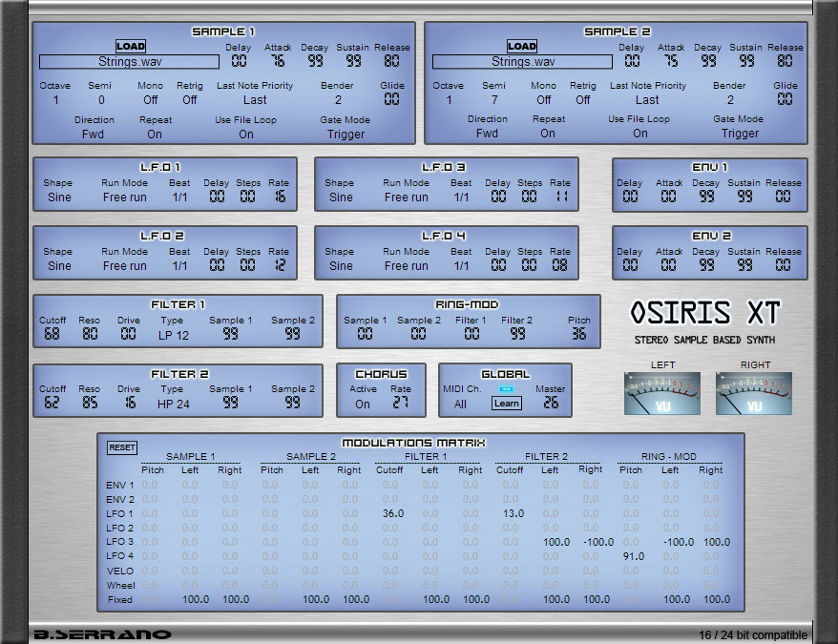
Task: Activate MIDI Learn in the Global panel
Action: point(506,403)
